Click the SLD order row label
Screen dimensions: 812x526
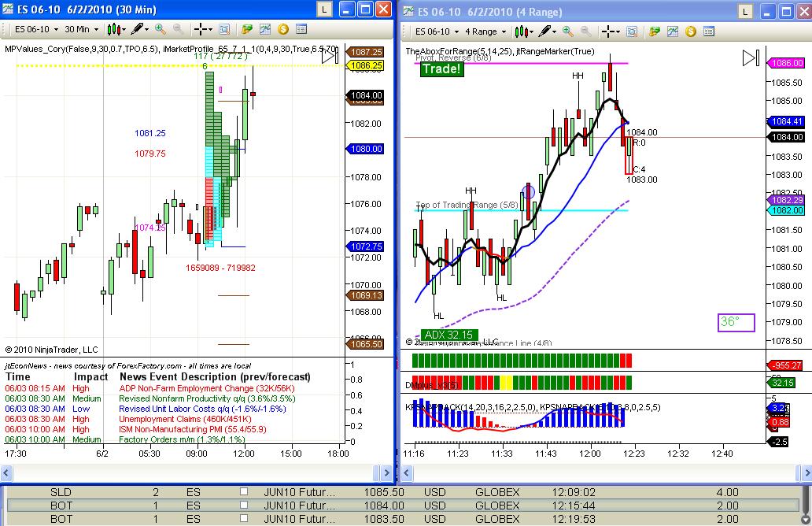click(61, 492)
